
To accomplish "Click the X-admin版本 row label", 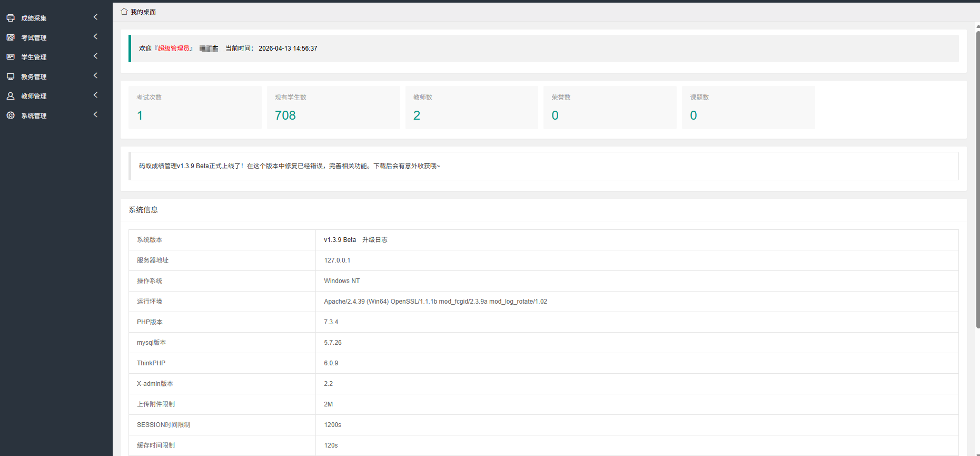I will click(155, 384).
